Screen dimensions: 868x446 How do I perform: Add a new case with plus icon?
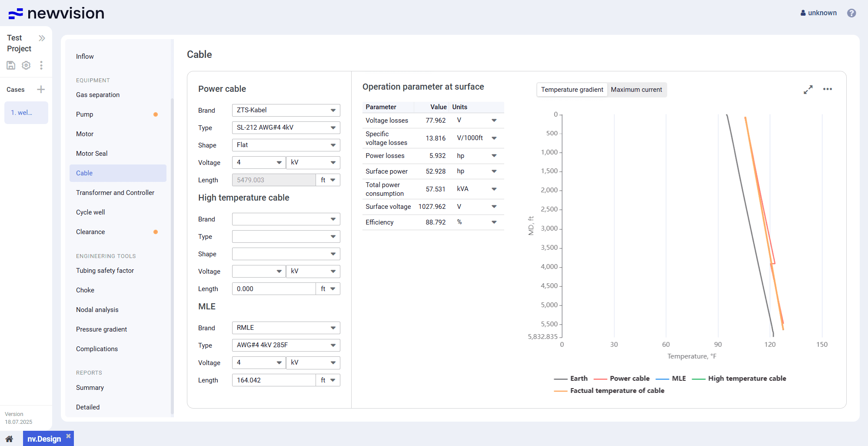(41, 90)
